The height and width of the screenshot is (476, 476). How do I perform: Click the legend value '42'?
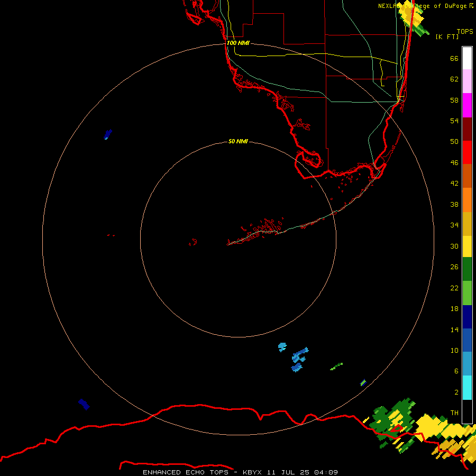pyautogui.click(x=454, y=184)
